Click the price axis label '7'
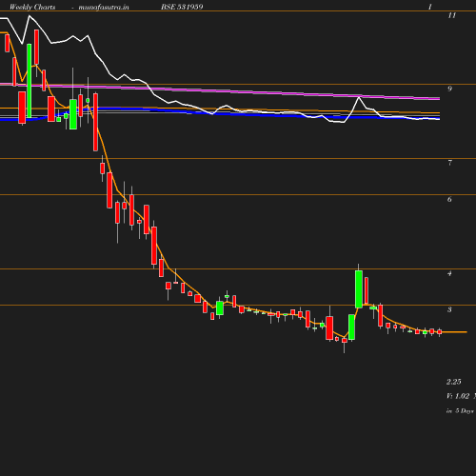Image resolution: width=476 pixels, height=476 pixels. 449,163
